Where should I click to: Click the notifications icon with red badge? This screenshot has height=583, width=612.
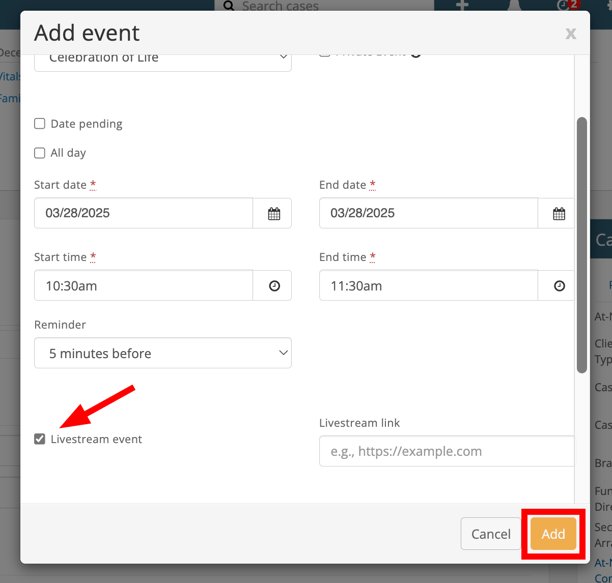coord(568,5)
